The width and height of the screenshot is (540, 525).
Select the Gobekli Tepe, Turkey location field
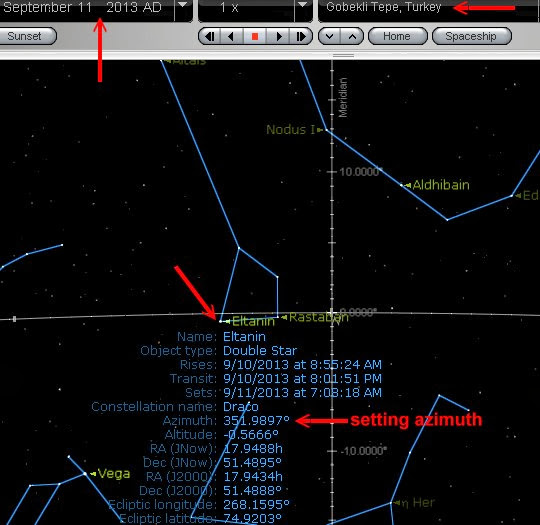coord(427,8)
